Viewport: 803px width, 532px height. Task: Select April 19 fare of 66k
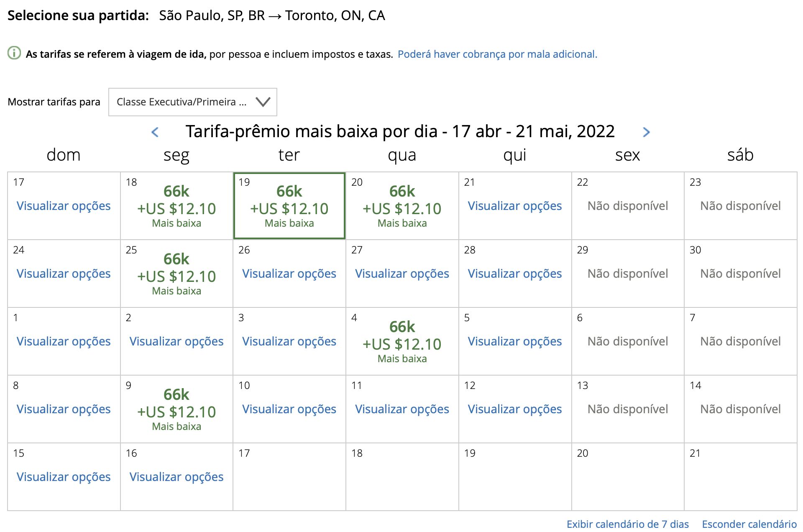(x=289, y=206)
